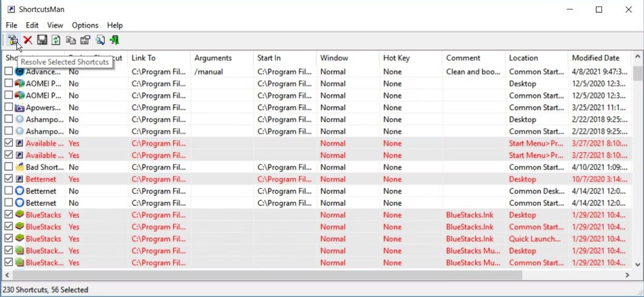Uncheck the red Betternet Desktop row checkbox
This screenshot has width=644, height=297.
click(9, 179)
